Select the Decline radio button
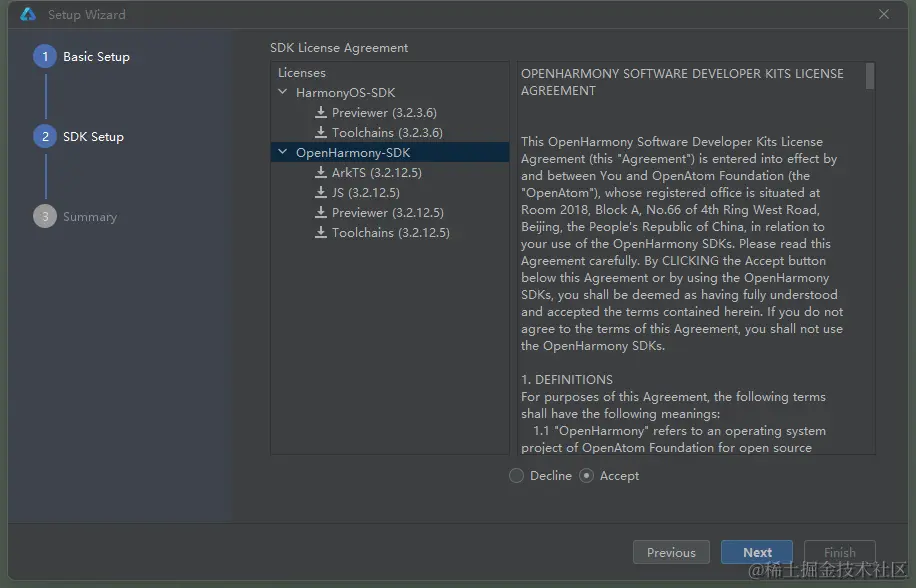The image size is (916, 588). [516, 476]
